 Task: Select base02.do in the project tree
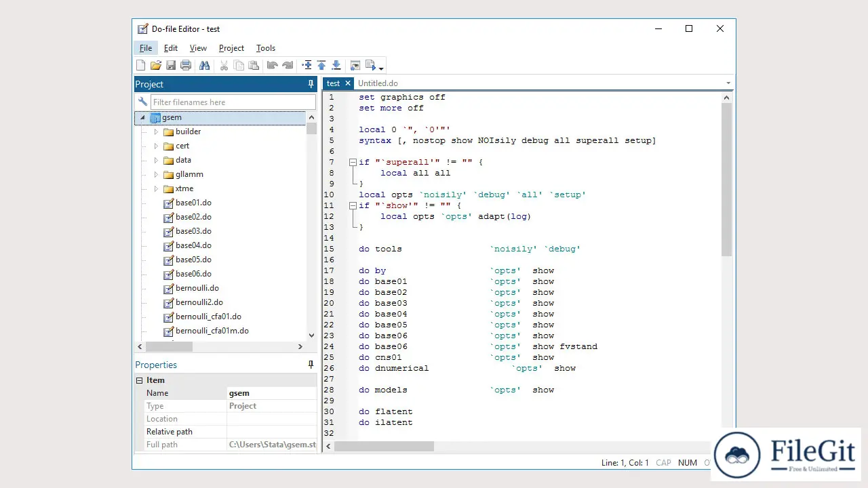point(193,217)
